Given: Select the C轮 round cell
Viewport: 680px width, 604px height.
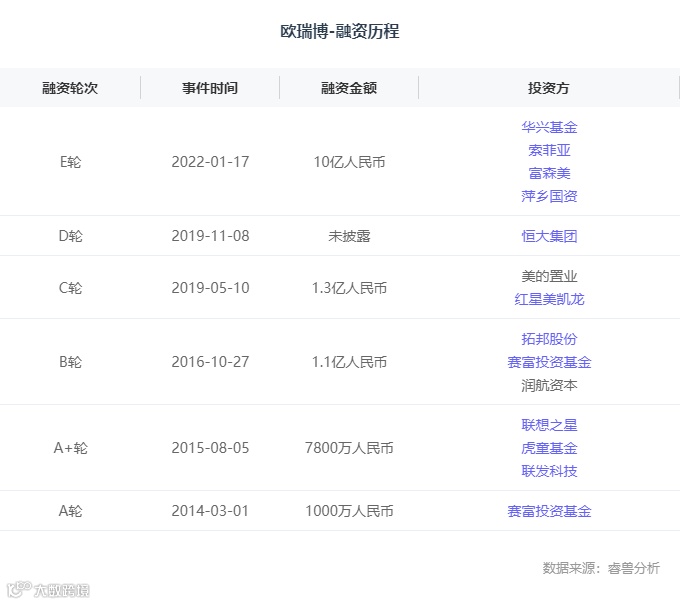Looking at the screenshot, I should point(70,288).
